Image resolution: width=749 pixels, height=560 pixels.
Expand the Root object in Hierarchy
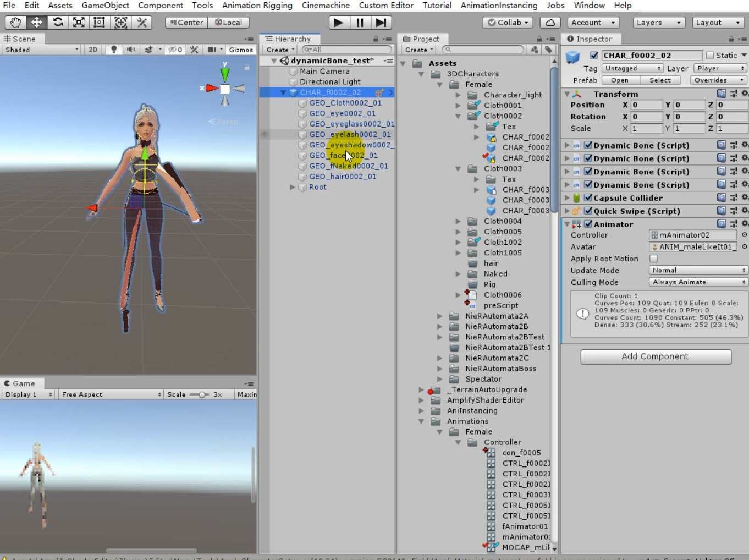pos(293,187)
